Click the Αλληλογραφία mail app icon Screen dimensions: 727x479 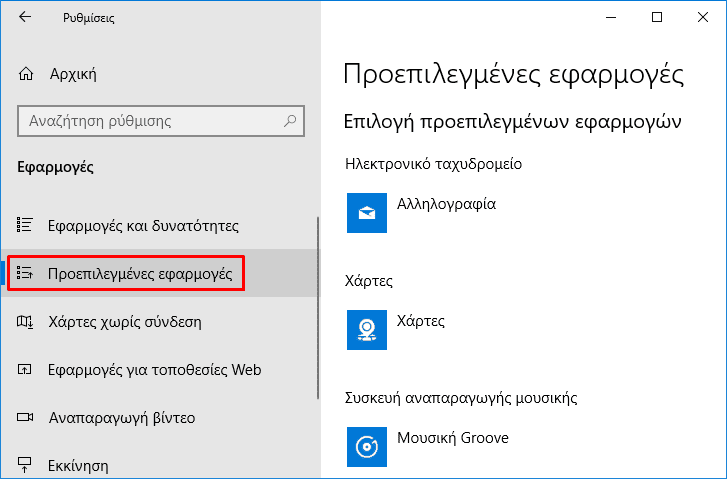pyautogui.click(x=367, y=213)
